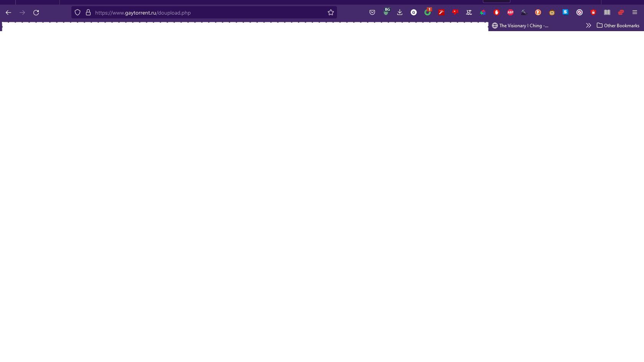
Task: Open the LanguageTool extension
Action: tap(469, 12)
